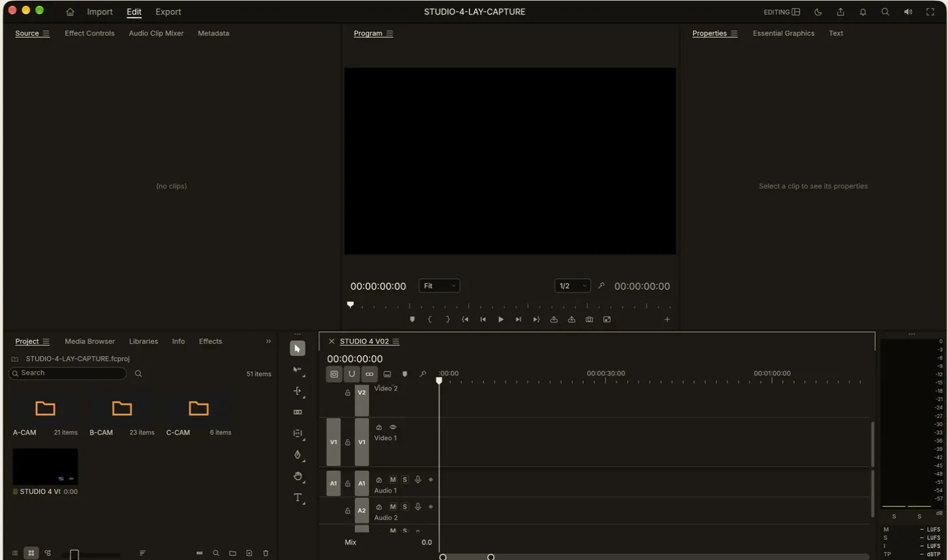Click Export Frame camera icon in Program monitor
The image size is (948, 560).
pyautogui.click(x=589, y=319)
